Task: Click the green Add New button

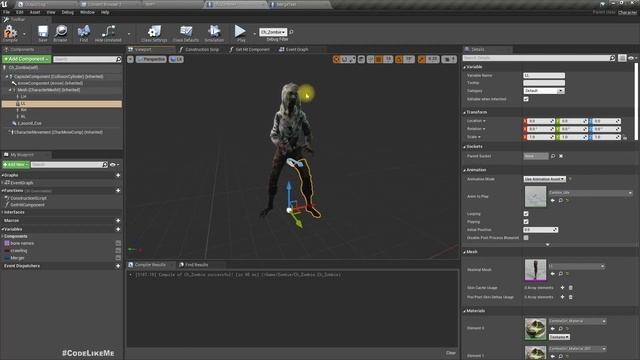Action: 16,164
